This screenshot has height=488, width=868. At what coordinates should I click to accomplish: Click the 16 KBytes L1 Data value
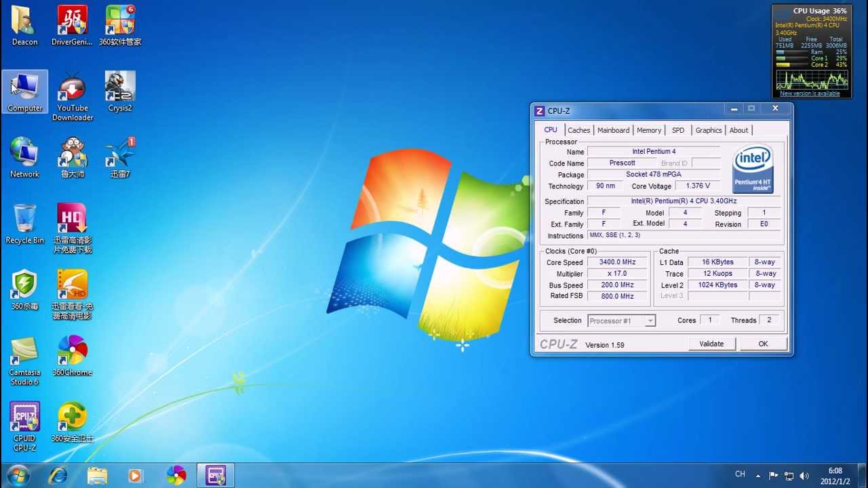click(717, 262)
